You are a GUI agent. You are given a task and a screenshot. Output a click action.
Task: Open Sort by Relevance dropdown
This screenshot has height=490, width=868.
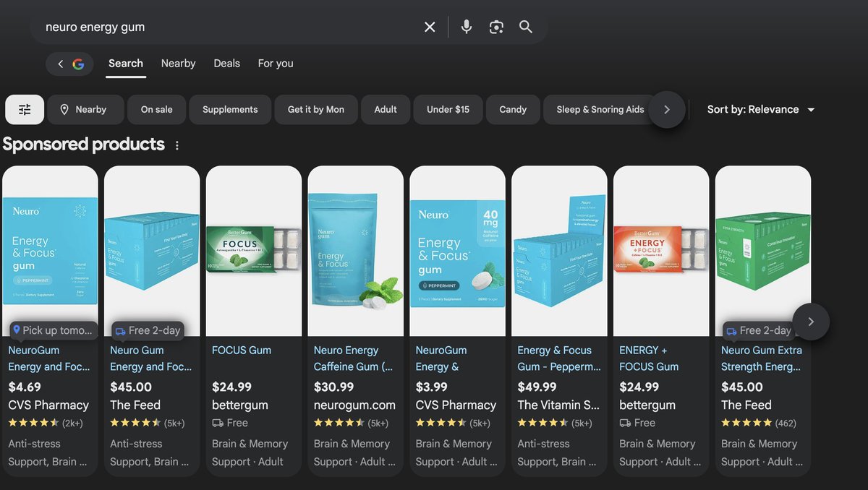coord(761,109)
